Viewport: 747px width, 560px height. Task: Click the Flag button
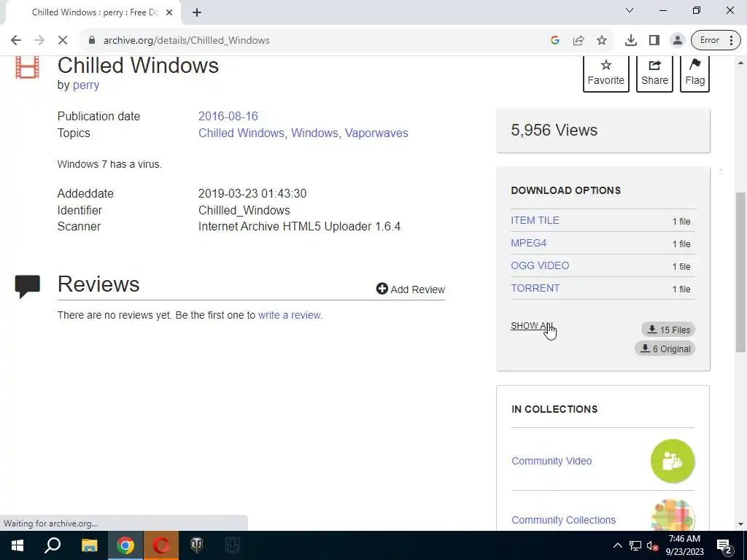point(695,73)
